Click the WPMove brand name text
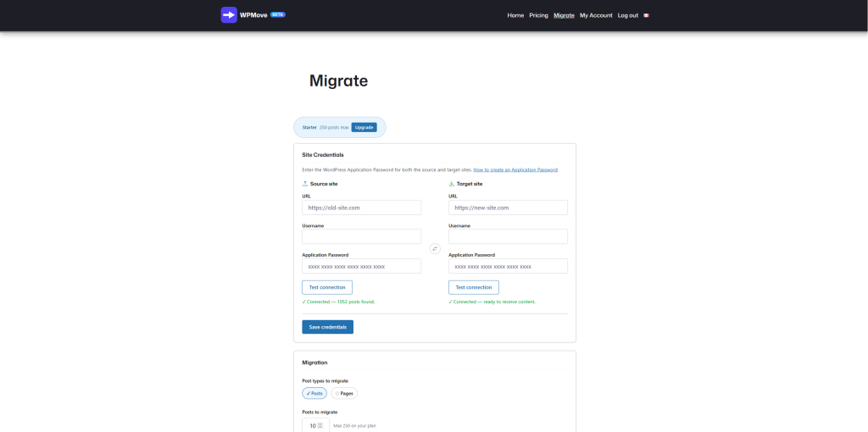 point(254,15)
